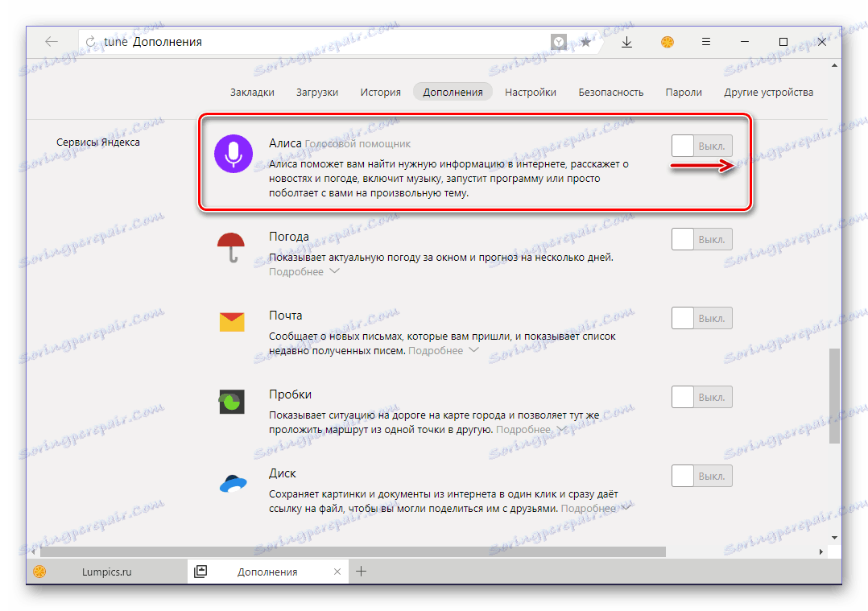868x611 pixels.
Task: Click the Пробки extension title
Action: point(290,394)
